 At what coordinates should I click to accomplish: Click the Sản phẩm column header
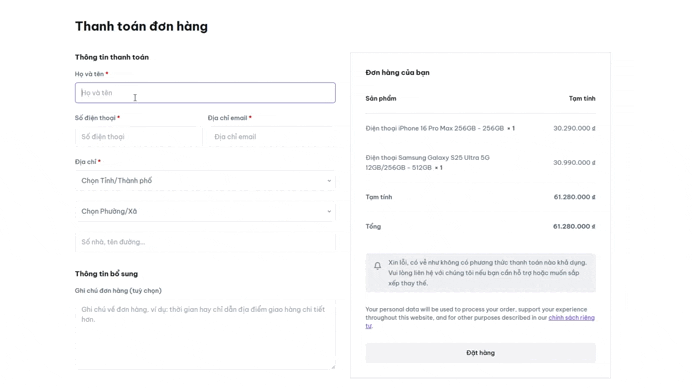click(380, 98)
